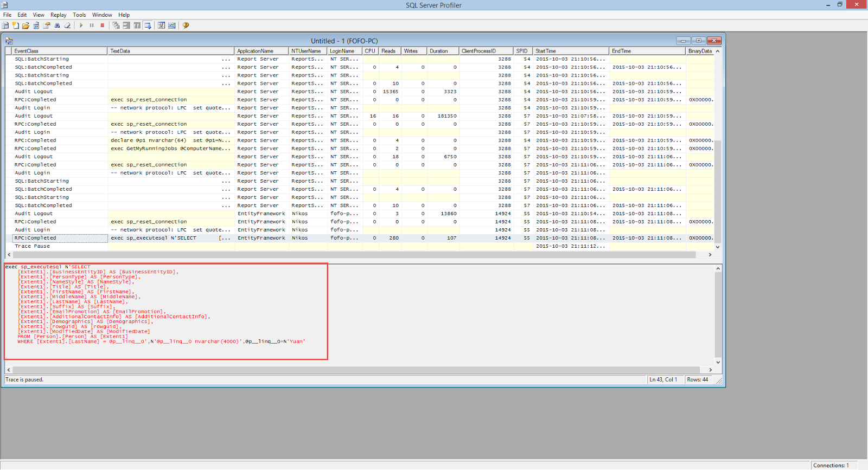
Task: Click the SPID column header
Action: 523,51
